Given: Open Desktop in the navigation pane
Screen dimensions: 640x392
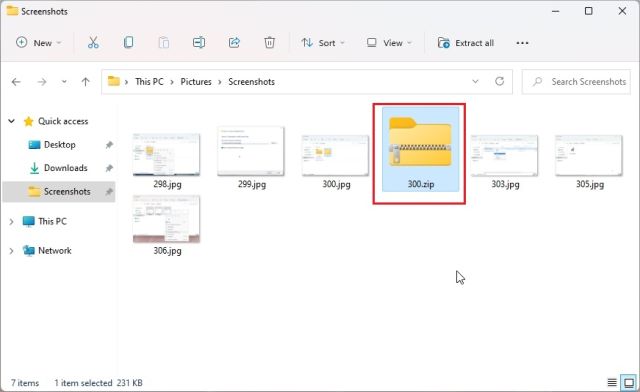Looking at the screenshot, I should [x=60, y=145].
